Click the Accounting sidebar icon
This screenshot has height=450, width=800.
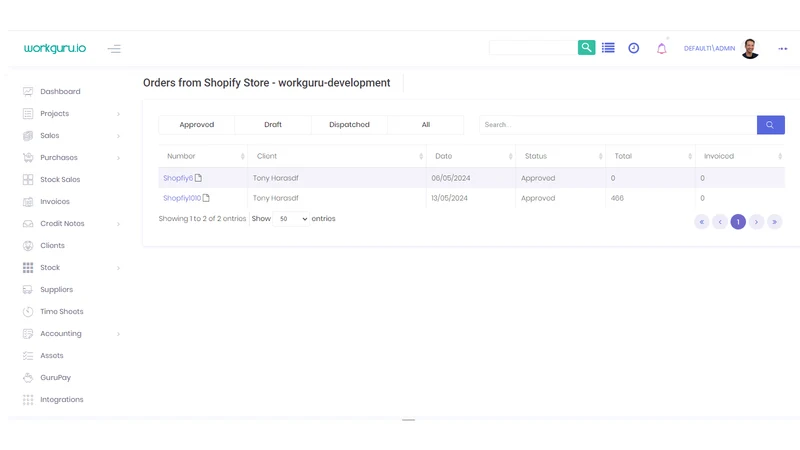tap(28, 334)
